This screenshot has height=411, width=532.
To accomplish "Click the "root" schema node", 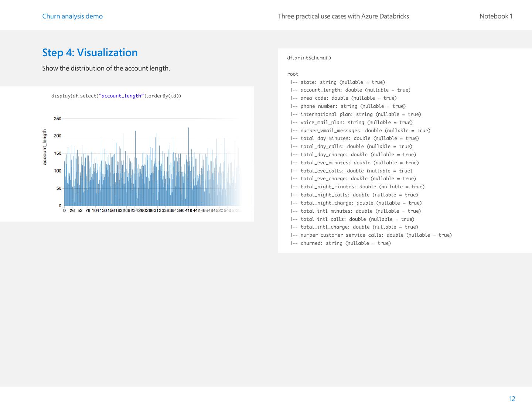I will pyautogui.click(x=293, y=74).
